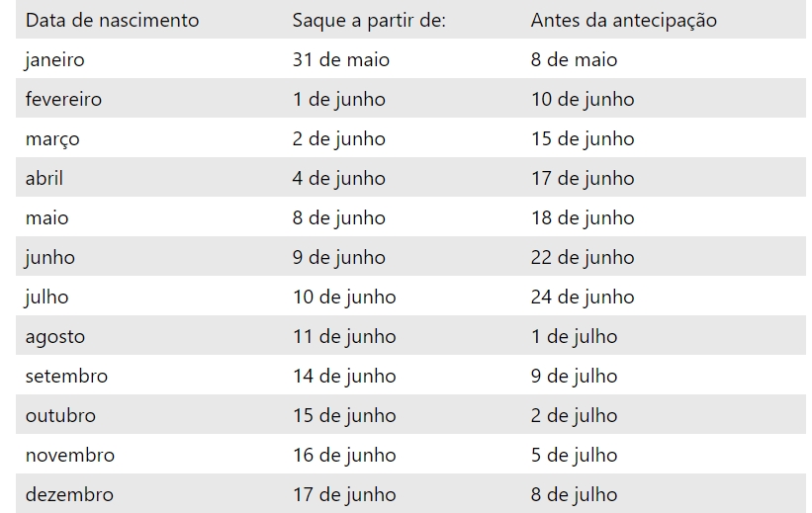The width and height of the screenshot is (812, 513).
Task: Click the "18 de junho" cell
Action: coord(583,217)
